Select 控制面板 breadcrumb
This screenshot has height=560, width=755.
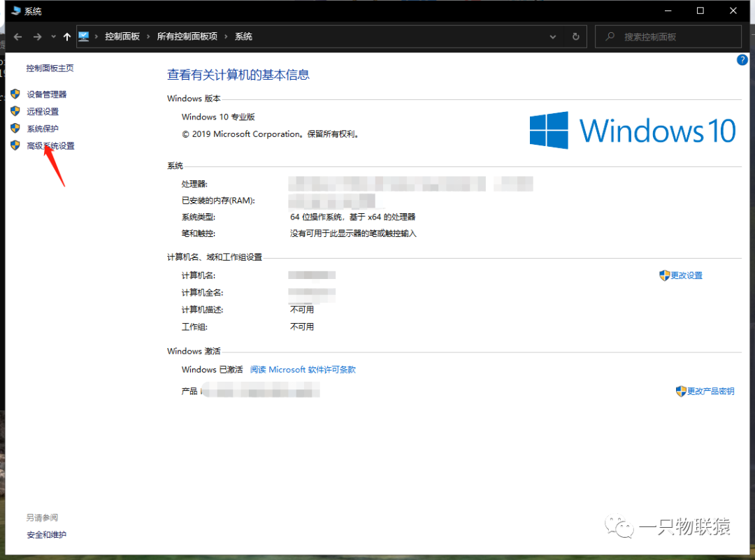point(122,36)
